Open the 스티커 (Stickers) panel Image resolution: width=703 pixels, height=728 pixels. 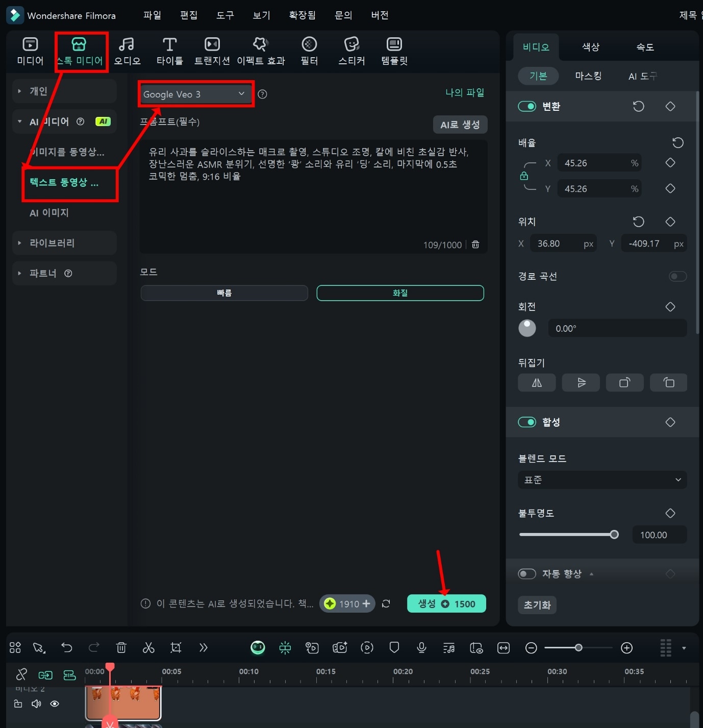pyautogui.click(x=351, y=51)
